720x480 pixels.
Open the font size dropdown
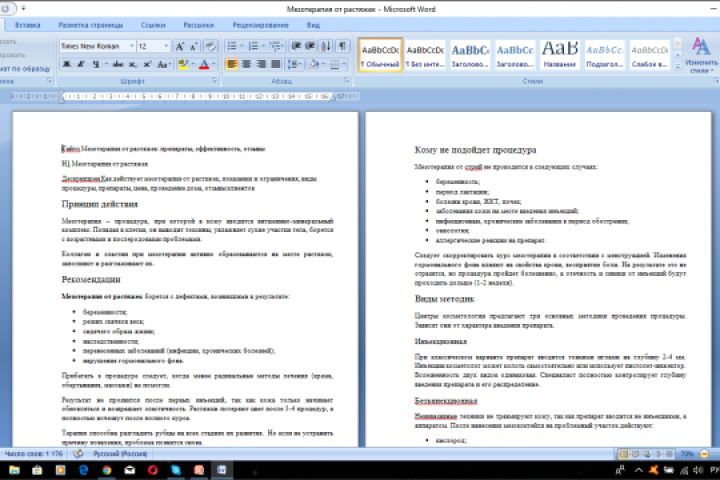[166, 46]
